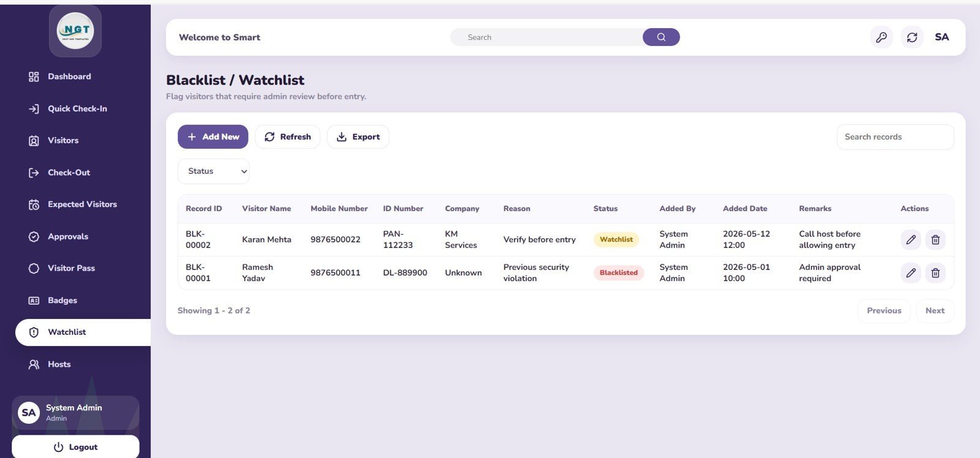Click 'Verify before entry' reason
The width and height of the screenshot is (980, 458).
point(540,239)
